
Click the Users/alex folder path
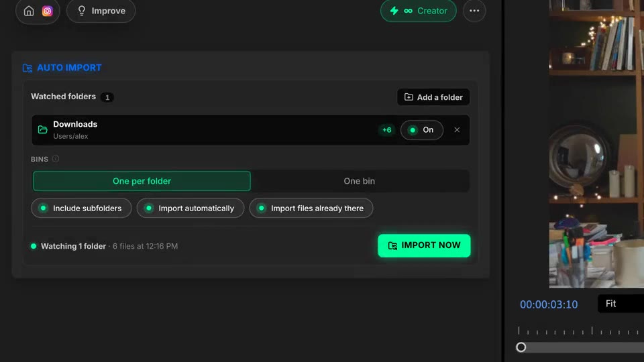(x=70, y=136)
